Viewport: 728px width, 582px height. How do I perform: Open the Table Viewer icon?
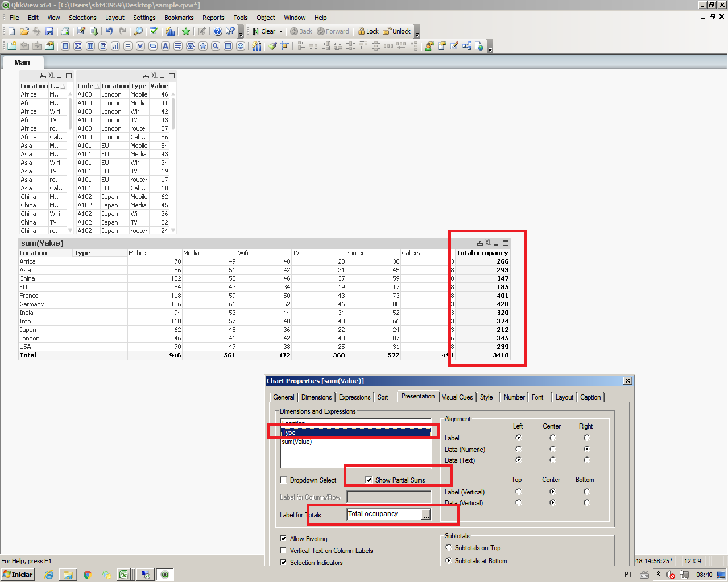tap(467, 46)
